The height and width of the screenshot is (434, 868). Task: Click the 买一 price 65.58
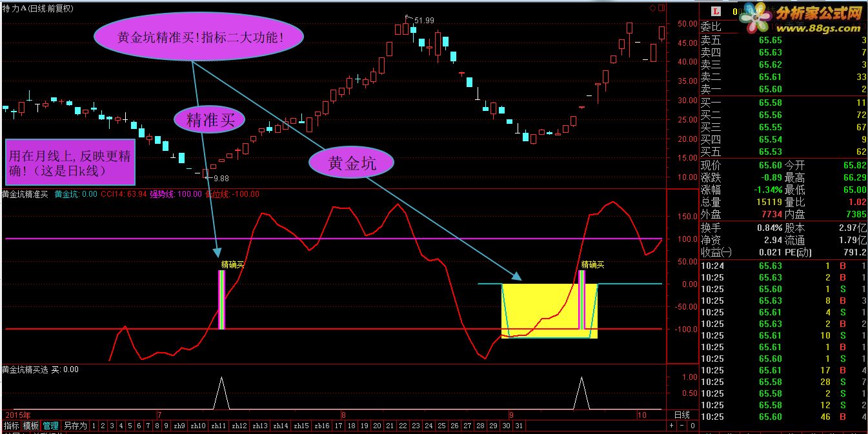point(770,103)
